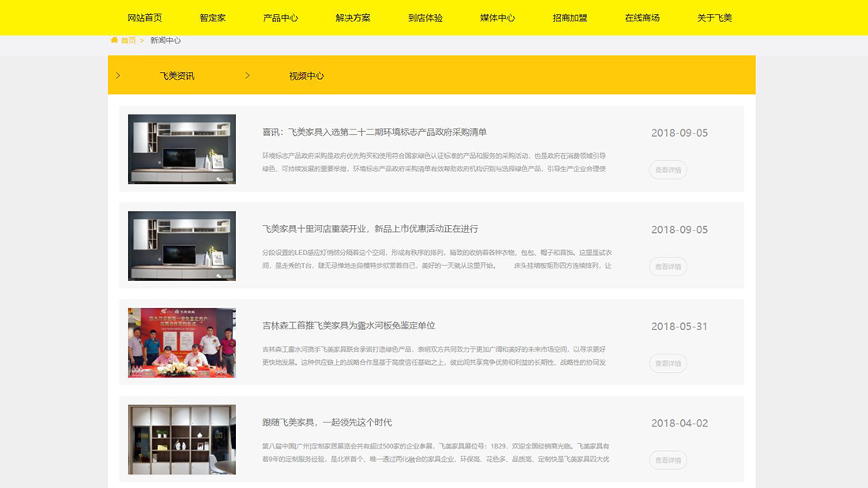Click 新闻中心 breadcrumb text

click(x=166, y=40)
